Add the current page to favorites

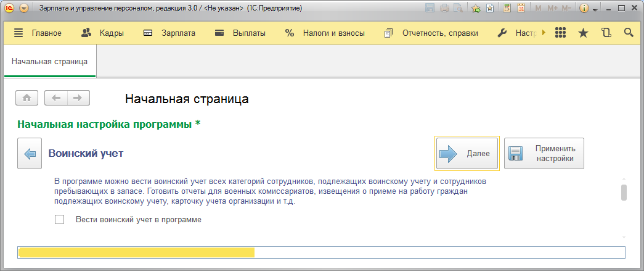pyautogui.click(x=476, y=9)
